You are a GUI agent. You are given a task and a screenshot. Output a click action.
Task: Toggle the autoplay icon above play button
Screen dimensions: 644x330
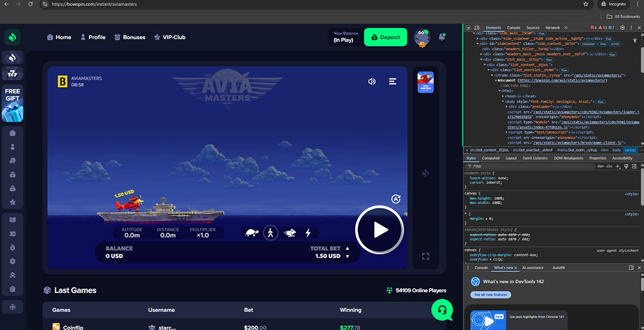396,199
